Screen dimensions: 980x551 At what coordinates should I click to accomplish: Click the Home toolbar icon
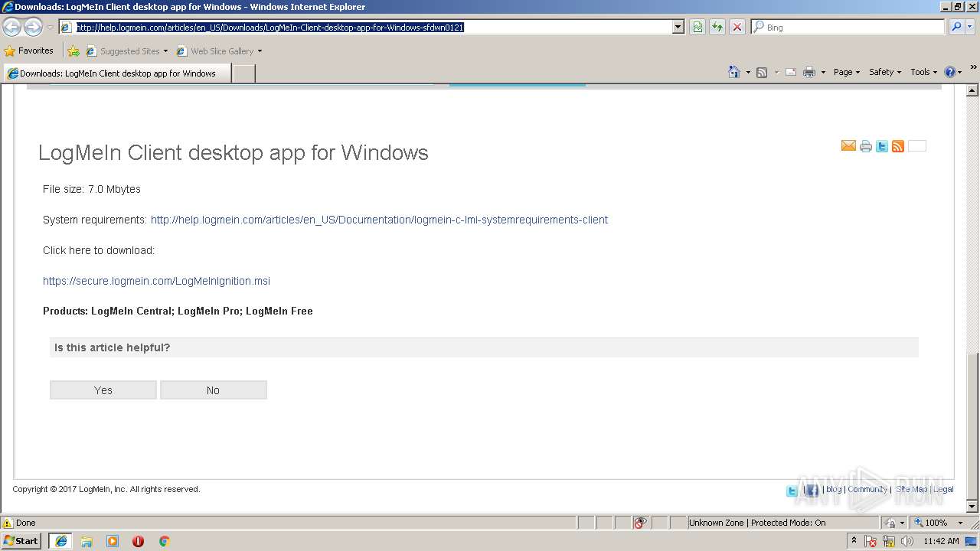tap(734, 72)
